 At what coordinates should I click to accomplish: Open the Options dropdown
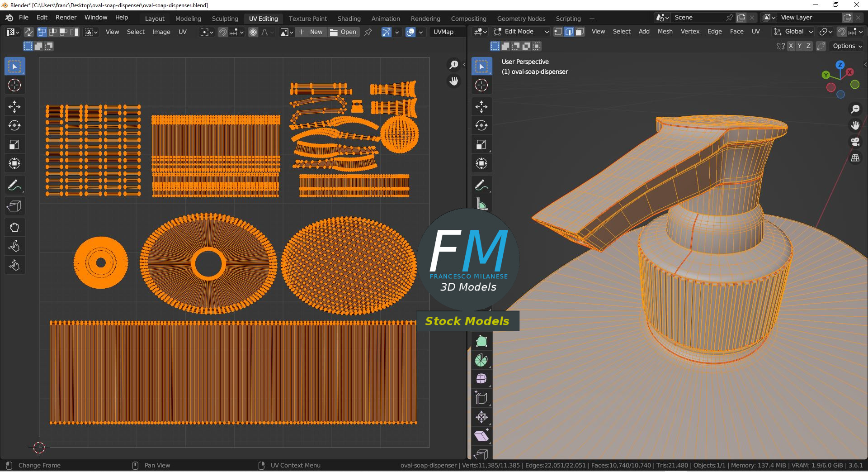[x=847, y=46]
